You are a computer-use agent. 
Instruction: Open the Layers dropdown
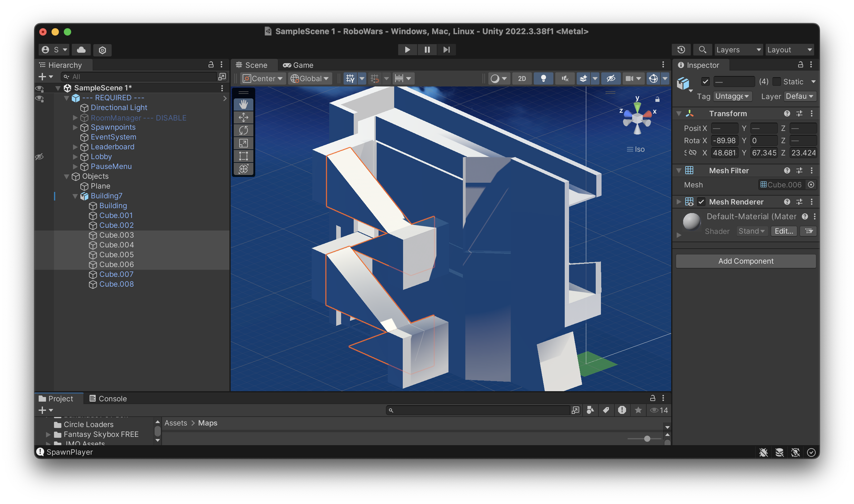tap(738, 50)
